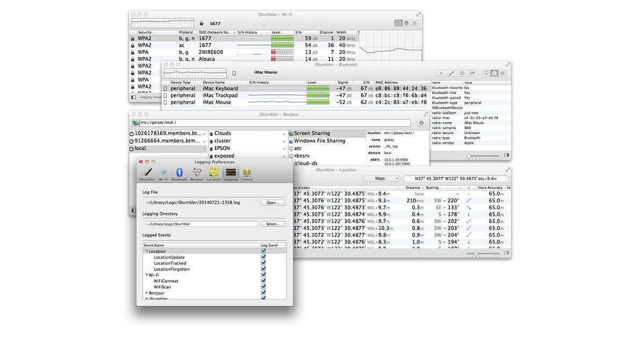Viewport: 644px width, 337px height.
Task: Adjust the slider at Bluetooth window bottom
Action: 483,156
